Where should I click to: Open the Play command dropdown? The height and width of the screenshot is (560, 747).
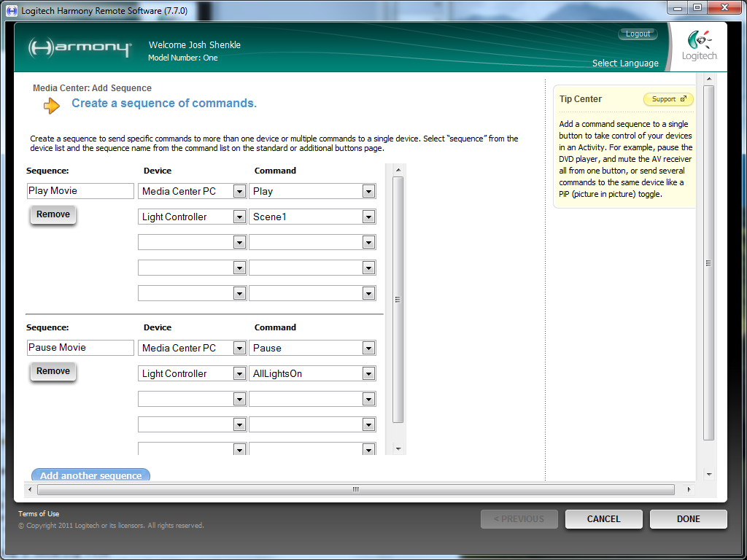point(312,192)
